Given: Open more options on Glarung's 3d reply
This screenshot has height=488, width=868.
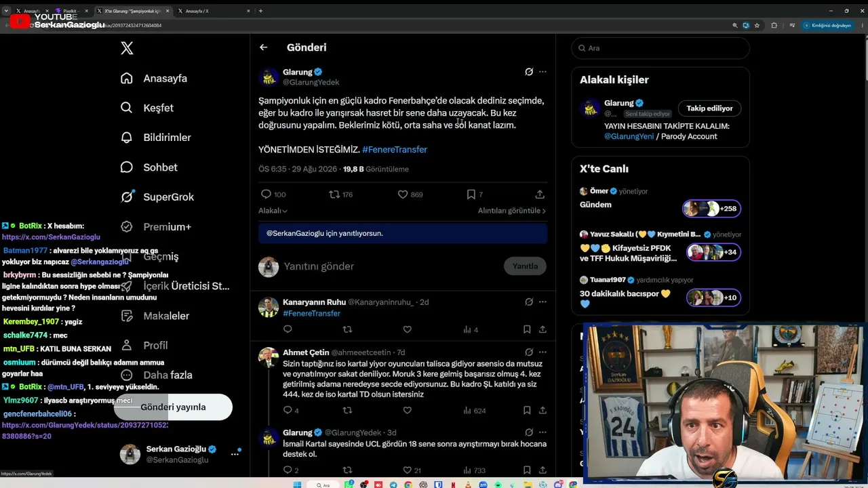Looking at the screenshot, I should pos(542,432).
